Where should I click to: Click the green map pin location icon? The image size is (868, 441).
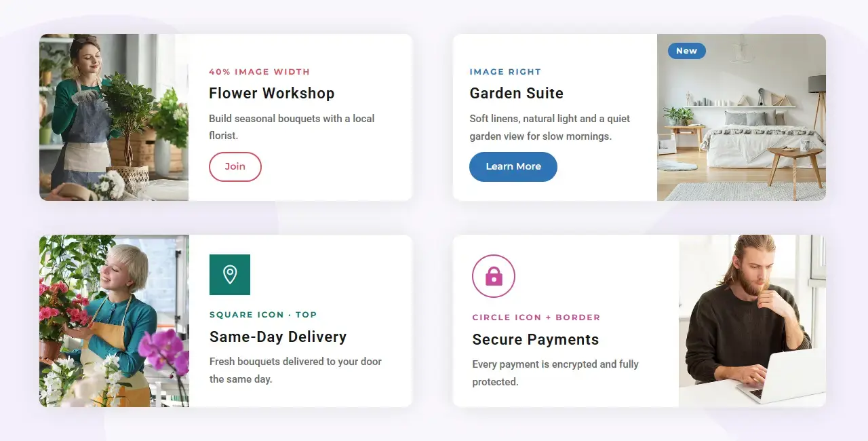tap(230, 275)
